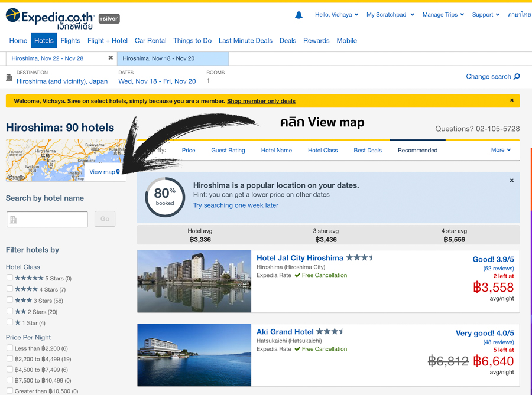Image resolution: width=532 pixels, height=395 pixels.
Task: Click Change search link
Action: click(x=488, y=76)
